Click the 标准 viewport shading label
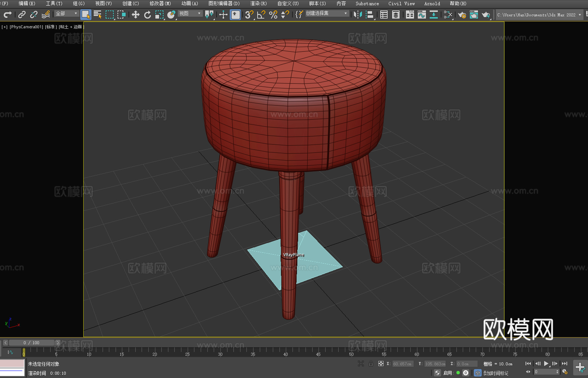Image resolution: width=588 pixels, height=378 pixels. [51, 27]
